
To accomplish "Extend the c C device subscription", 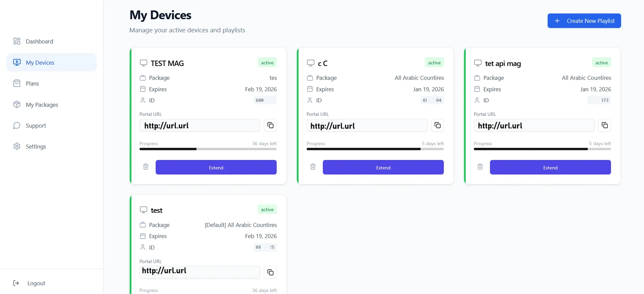I will click(x=383, y=167).
